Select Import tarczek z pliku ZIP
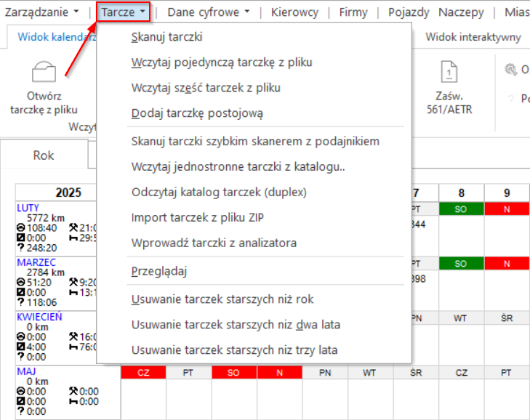The height and width of the screenshot is (420, 530). click(254, 217)
